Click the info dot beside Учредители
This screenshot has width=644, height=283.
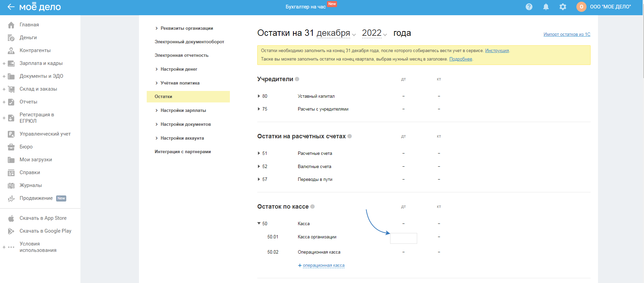297,79
